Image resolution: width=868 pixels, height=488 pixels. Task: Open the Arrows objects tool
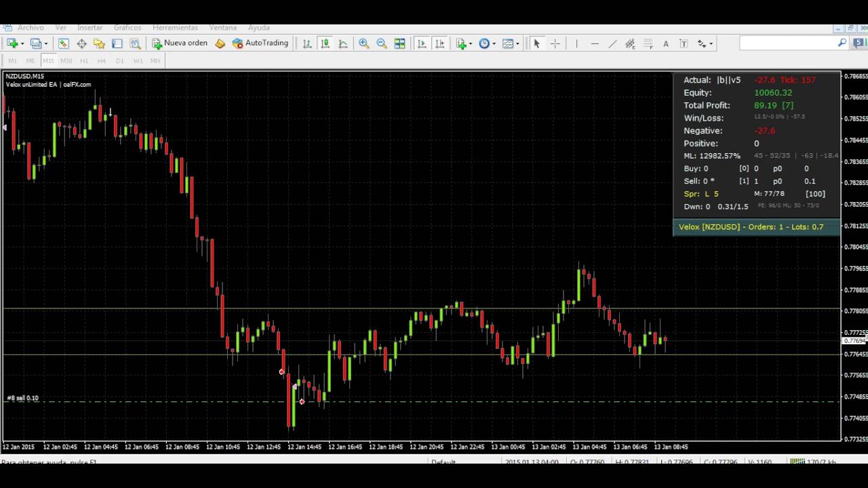[x=702, y=43]
